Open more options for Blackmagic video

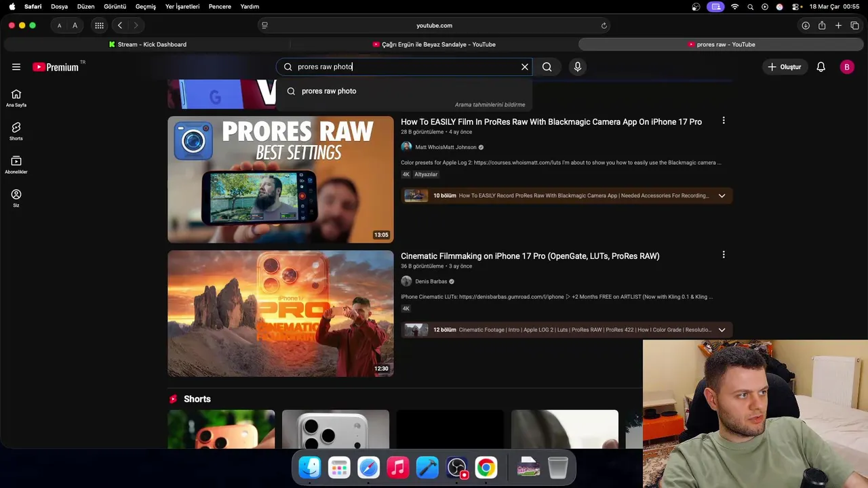(x=724, y=121)
